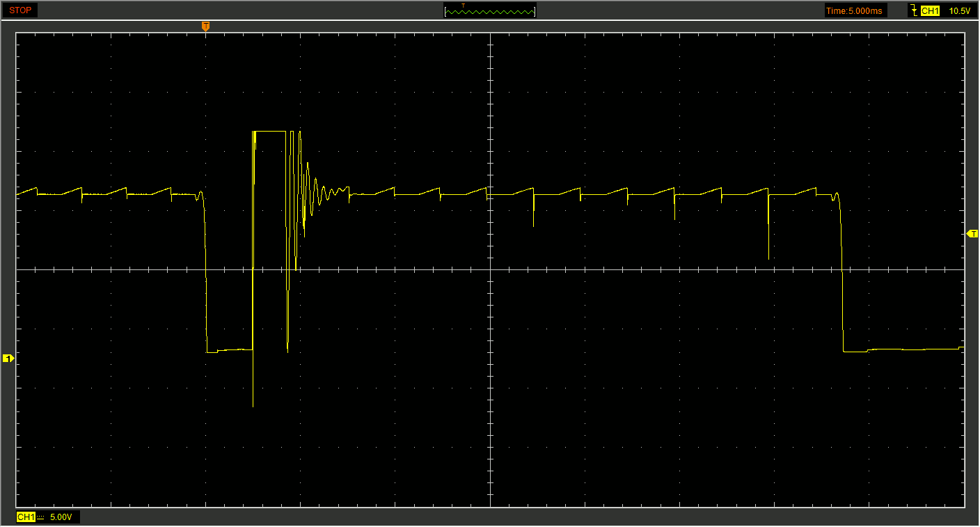Click the falling-edge trigger slope icon
980x527 pixels.
[x=913, y=10]
